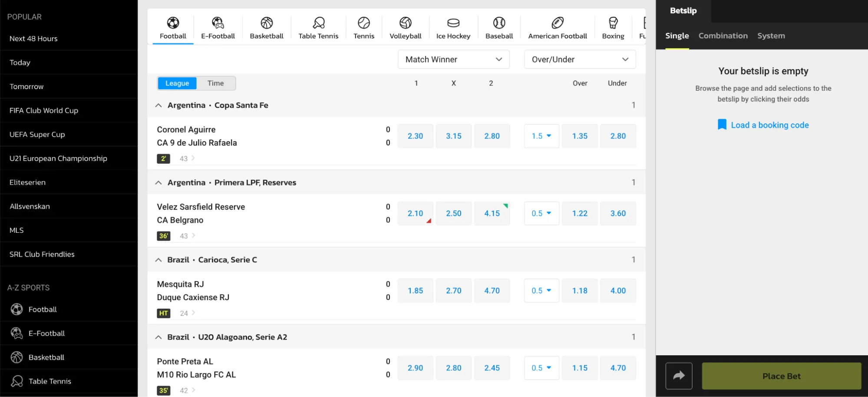
Task: Open the Match Winner market dropdown
Action: (x=453, y=60)
